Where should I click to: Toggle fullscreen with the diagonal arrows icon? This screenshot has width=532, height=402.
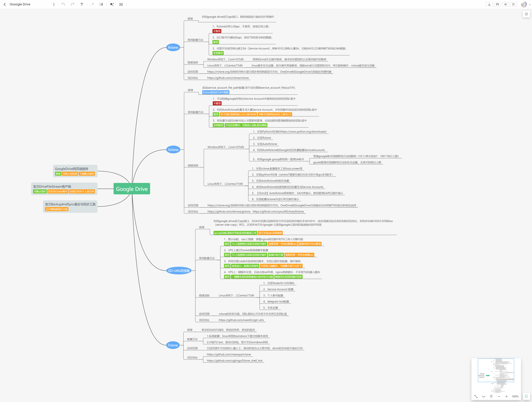[x=476, y=396]
